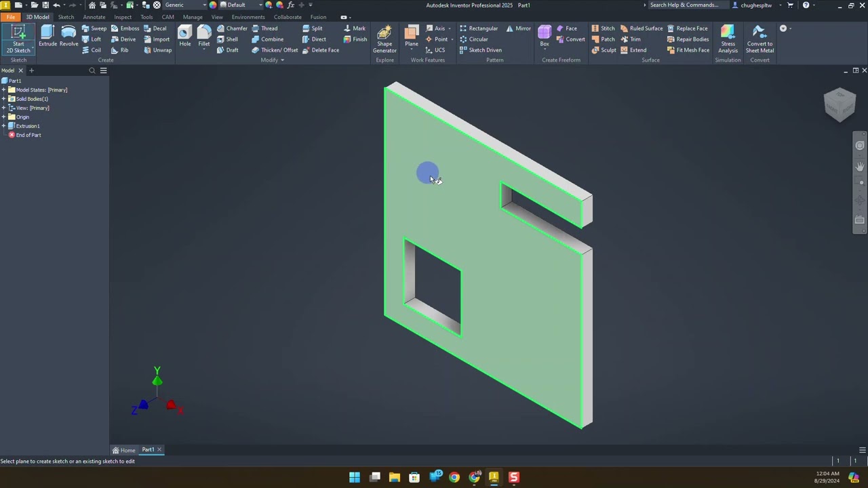Select Circular pattern tool
868x488 pixels.
[474, 39]
